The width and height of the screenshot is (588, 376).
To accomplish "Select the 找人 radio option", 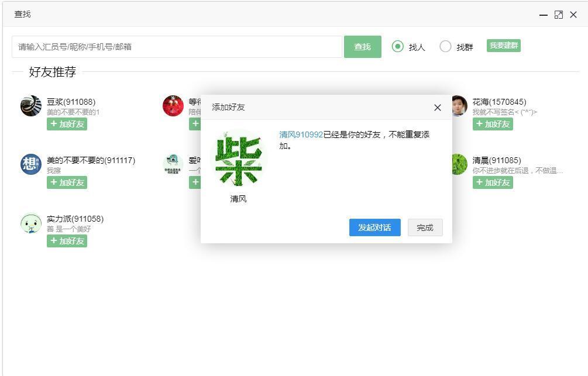I will tap(398, 47).
